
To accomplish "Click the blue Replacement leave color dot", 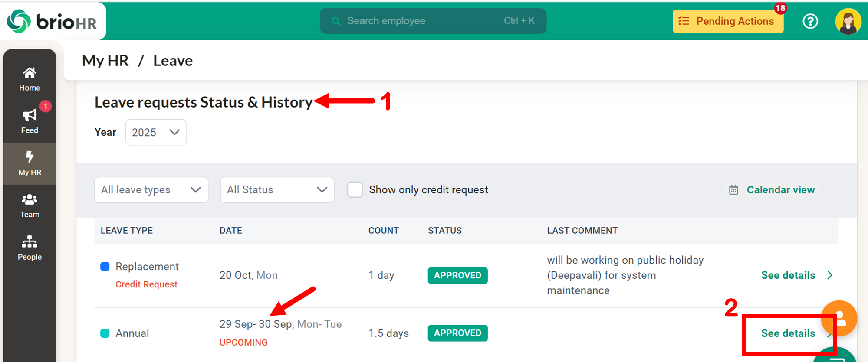I will pos(105,267).
